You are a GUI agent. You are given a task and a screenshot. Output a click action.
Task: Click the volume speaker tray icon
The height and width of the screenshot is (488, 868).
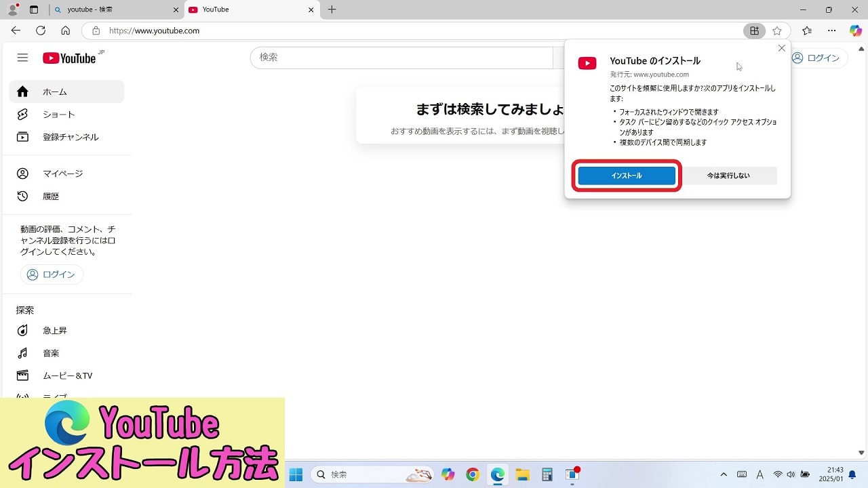(791, 474)
